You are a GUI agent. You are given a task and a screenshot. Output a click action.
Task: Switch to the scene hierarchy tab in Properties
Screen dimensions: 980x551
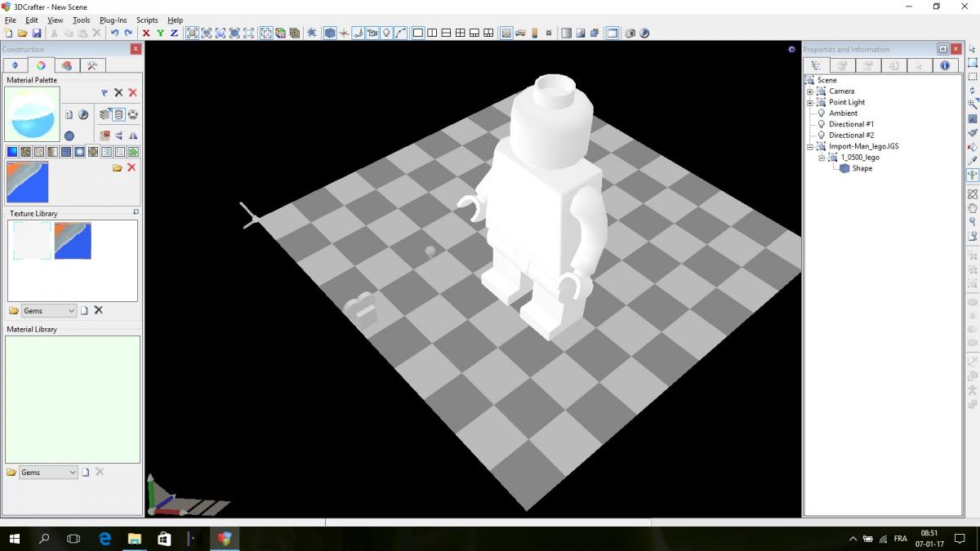(817, 65)
